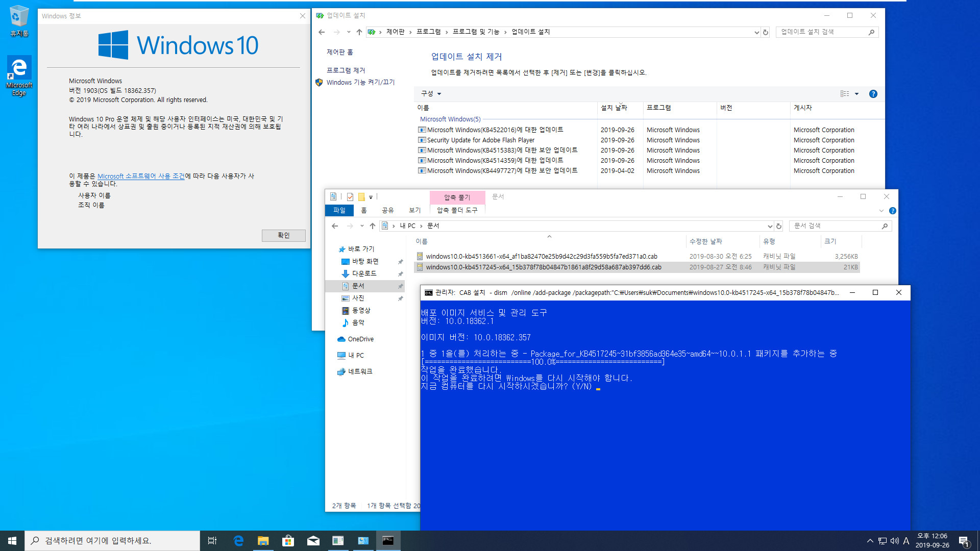
Task: Select 네트워크 in navigation pane
Action: point(360,371)
